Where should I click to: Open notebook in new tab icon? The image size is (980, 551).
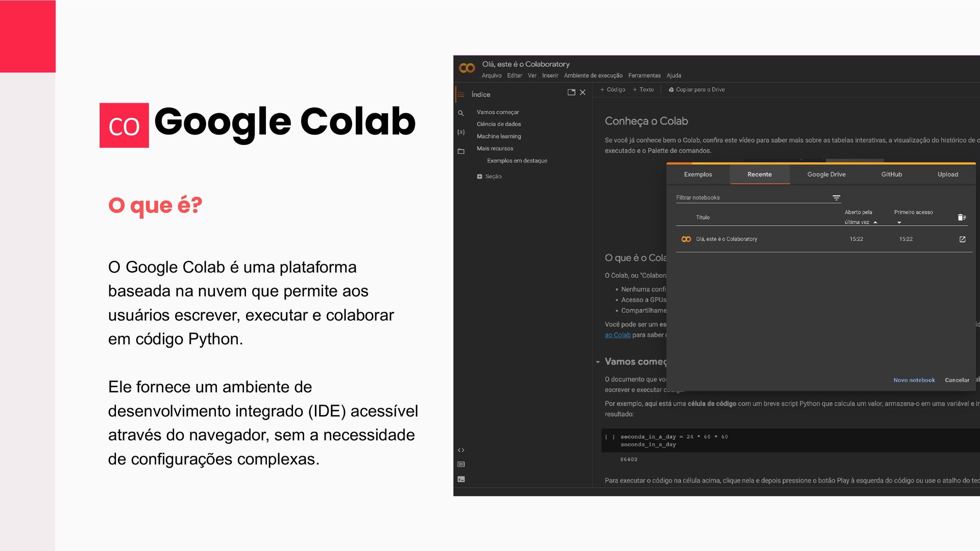[x=962, y=239]
